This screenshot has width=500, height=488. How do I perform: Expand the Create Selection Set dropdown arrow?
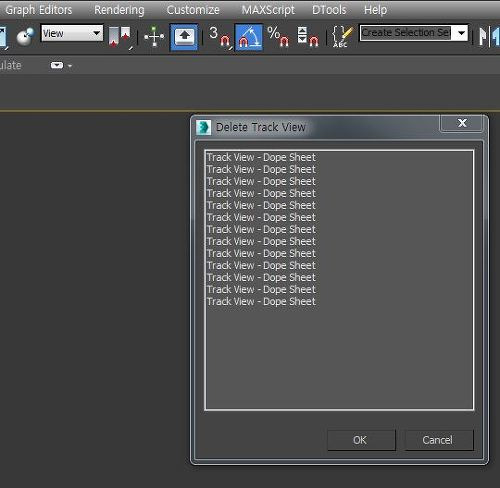click(x=461, y=33)
